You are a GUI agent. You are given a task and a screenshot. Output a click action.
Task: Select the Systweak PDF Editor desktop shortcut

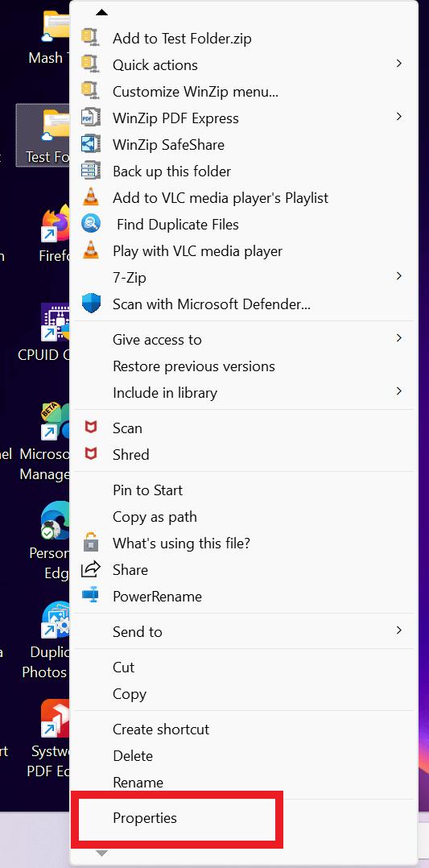tap(49, 739)
